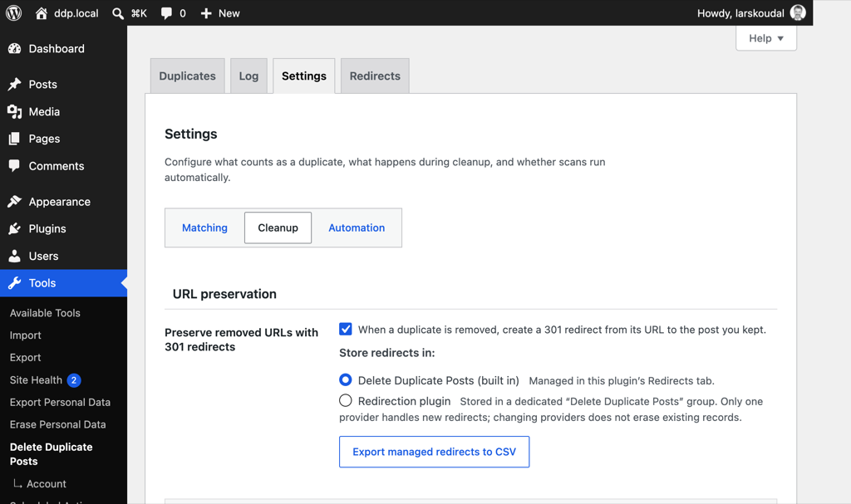Open the comments bubble in admin bar
851x504 pixels.
coord(166,13)
